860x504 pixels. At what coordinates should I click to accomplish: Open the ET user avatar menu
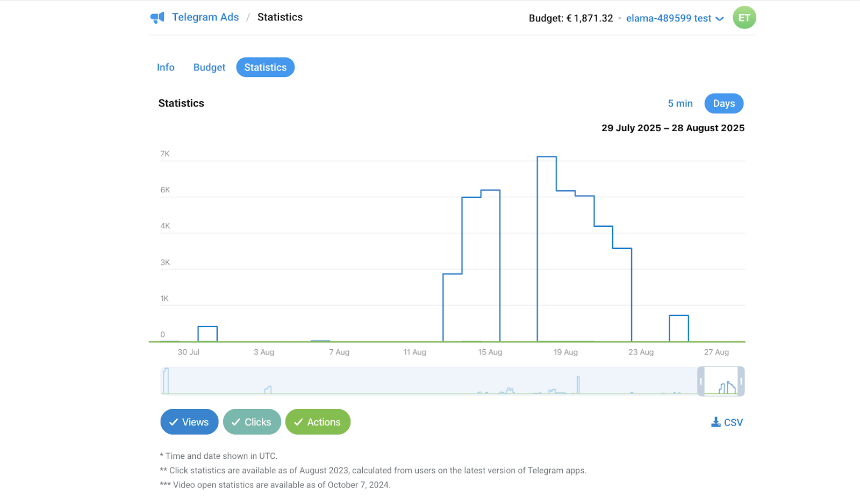tap(744, 18)
